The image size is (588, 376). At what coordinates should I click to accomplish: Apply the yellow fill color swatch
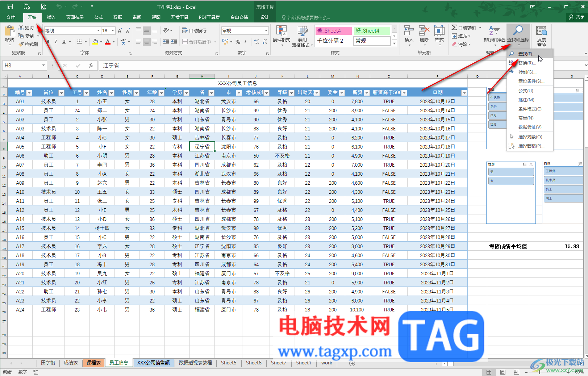(96, 42)
